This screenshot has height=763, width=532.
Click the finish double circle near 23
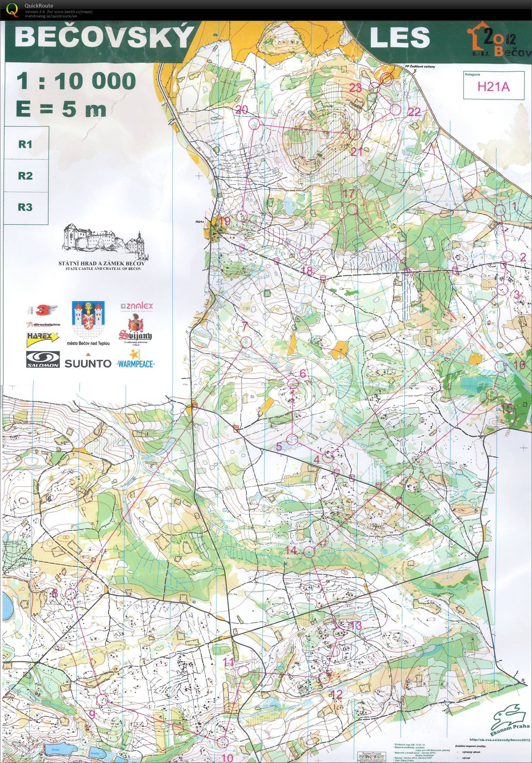[x=387, y=79]
